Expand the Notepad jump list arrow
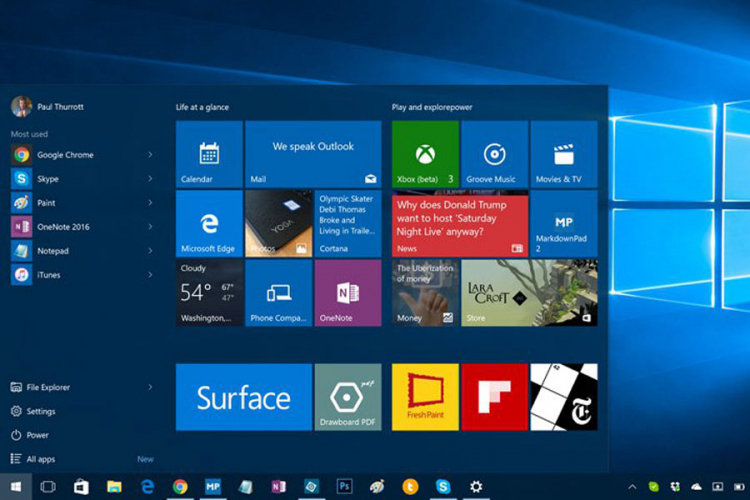This screenshot has height=500, width=750. tap(150, 251)
